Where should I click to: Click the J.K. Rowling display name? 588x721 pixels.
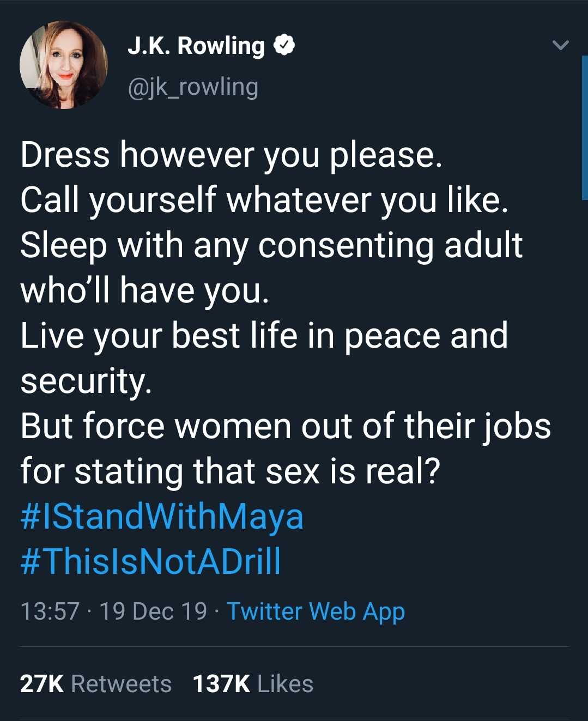196,46
